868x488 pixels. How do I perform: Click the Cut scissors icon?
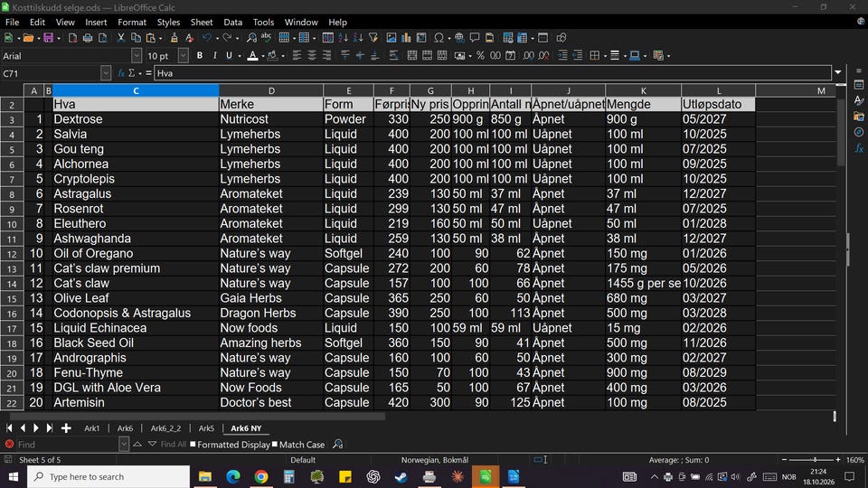[120, 38]
